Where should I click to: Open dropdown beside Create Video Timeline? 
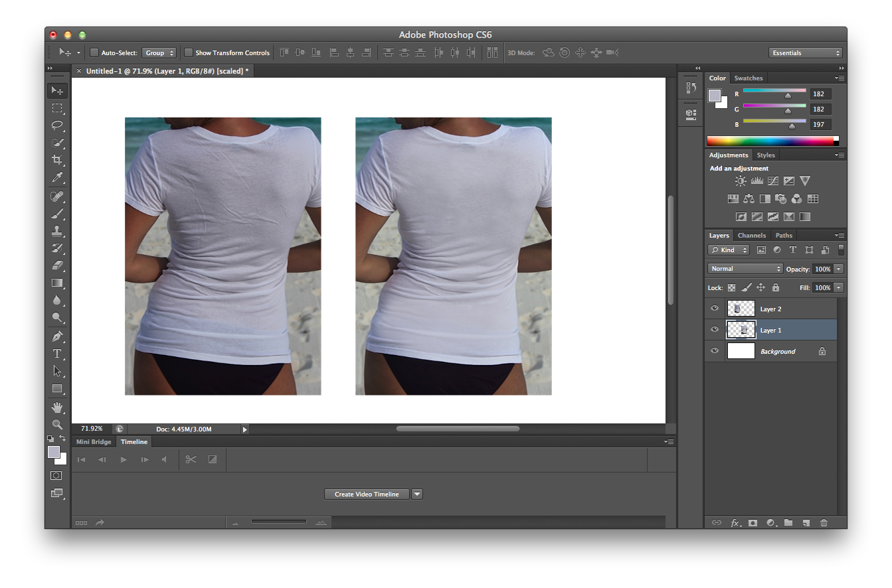(x=417, y=494)
